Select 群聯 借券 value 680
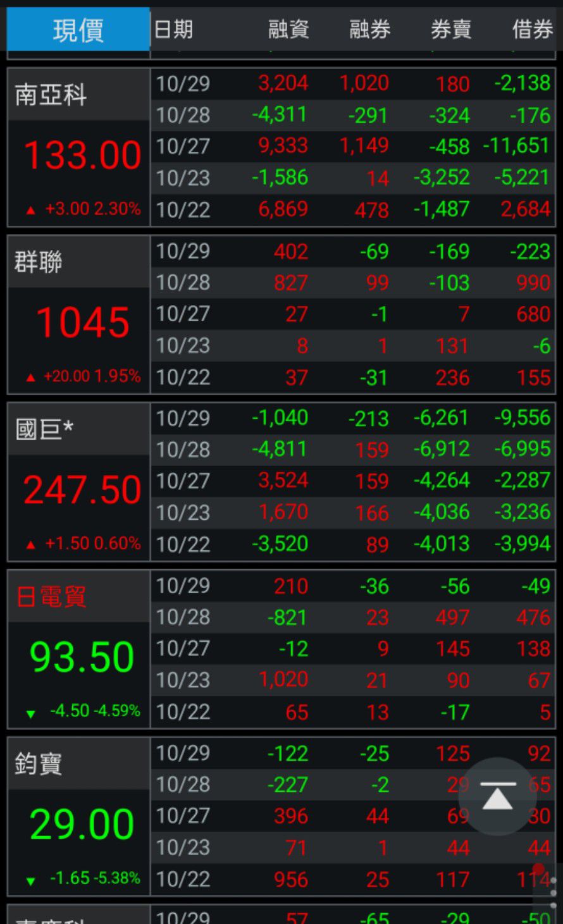Image resolution: width=563 pixels, height=924 pixels. coord(533,314)
